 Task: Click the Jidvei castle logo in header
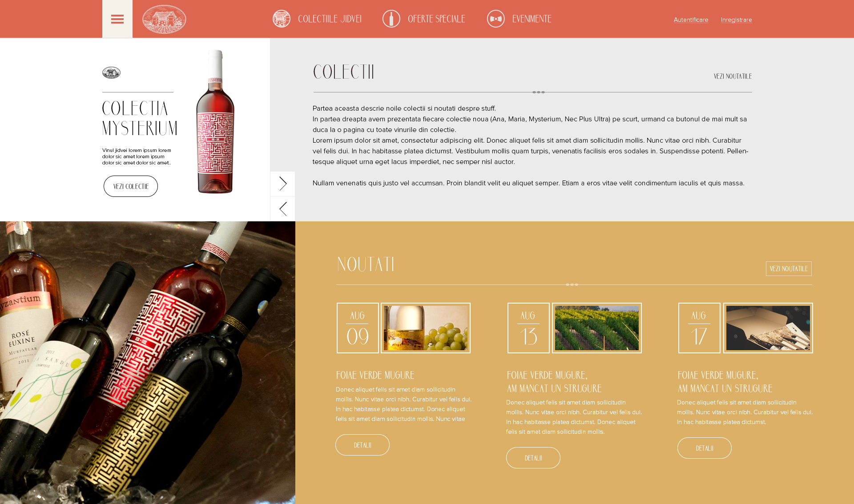tap(164, 19)
